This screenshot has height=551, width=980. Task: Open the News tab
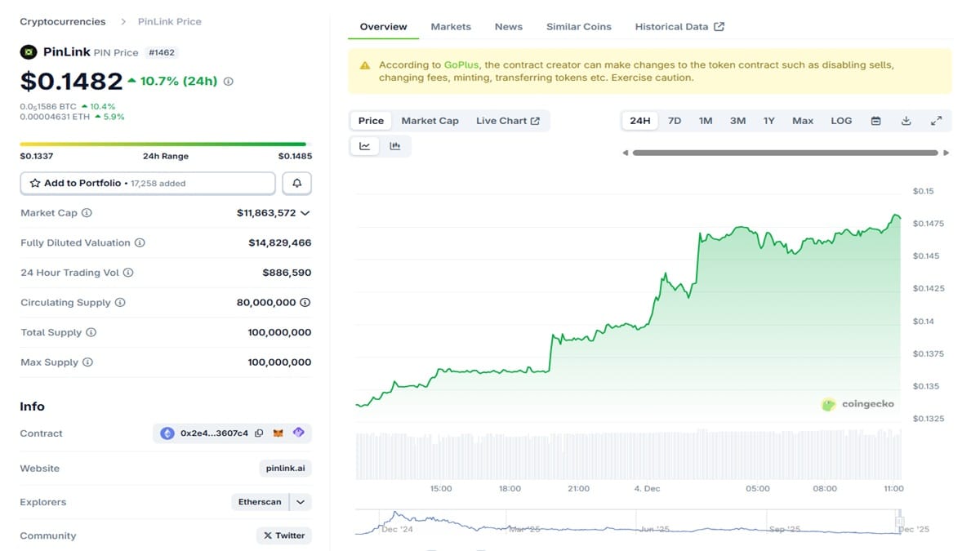[508, 26]
